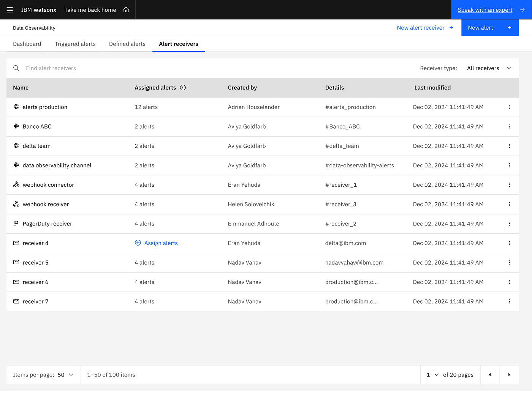
Task: Click the webhook icon for webhook receiver
Action: [16, 204]
